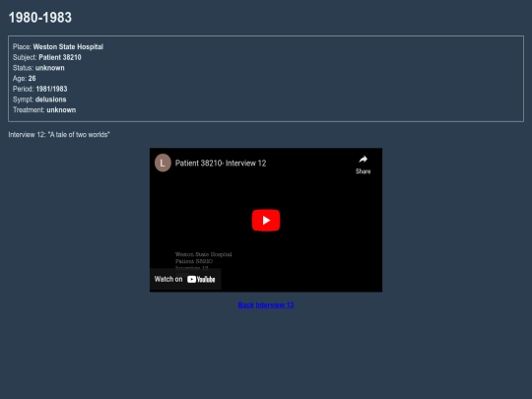Click the YouTube logo in video overlay

[201, 279]
